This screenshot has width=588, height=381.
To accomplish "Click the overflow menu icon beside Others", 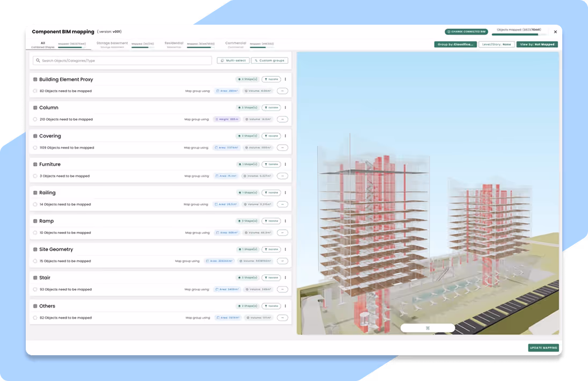I will point(285,305).
